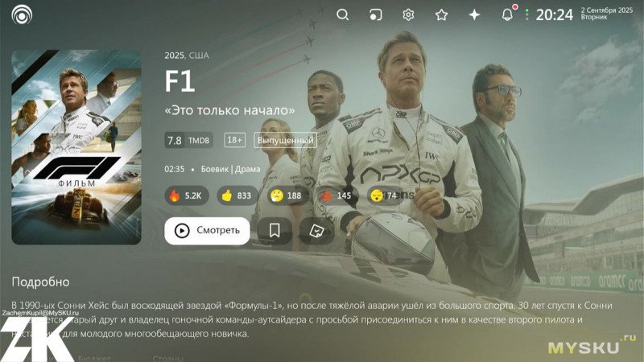This screenshot has height=362, width=644.
Task: Open favorites with the star icon
Action: coord(441,15)
